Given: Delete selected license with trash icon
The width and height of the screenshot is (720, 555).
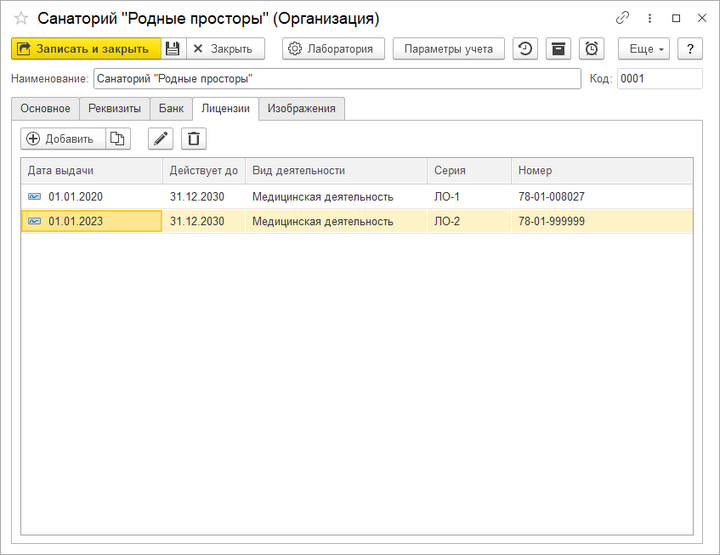Looking at the screenshot, I should [x=194, y=139].
